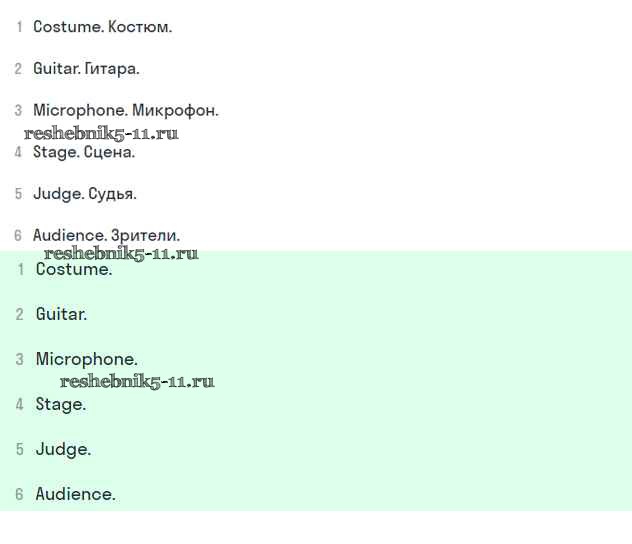Click number 6 beside 'Audience. Зрители.'

(18, 236)
